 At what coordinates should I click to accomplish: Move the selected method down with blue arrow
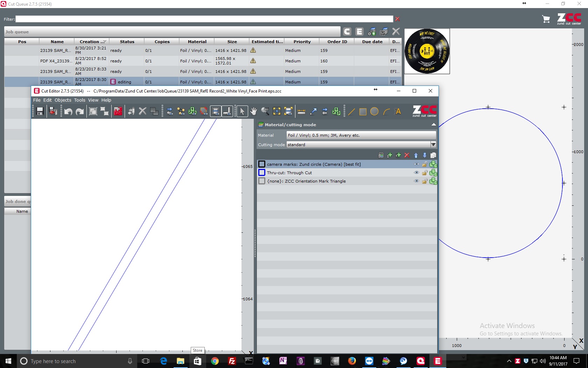coord(425,155)
